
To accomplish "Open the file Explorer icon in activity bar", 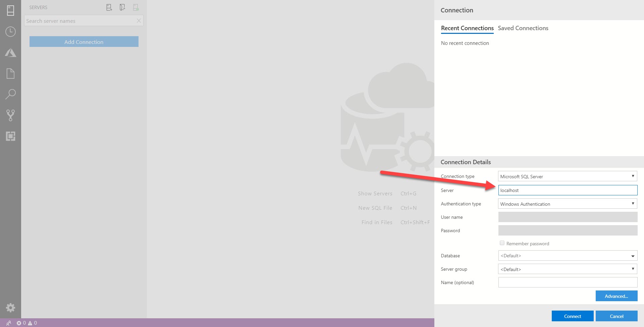I will pos(10,73).
